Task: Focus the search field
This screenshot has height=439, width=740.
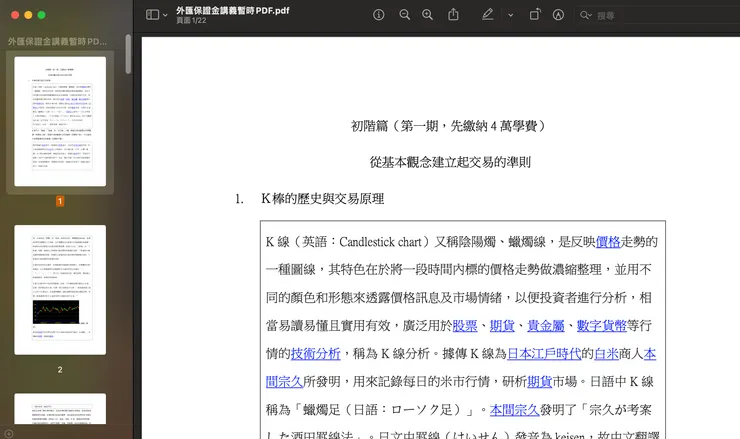Action: tap(657, 16)
